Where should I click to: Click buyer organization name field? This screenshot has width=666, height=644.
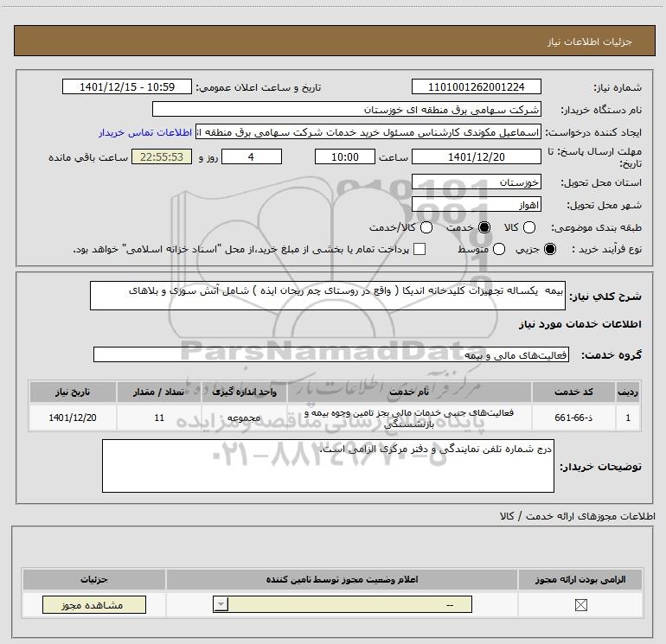[x=347, y=109]
